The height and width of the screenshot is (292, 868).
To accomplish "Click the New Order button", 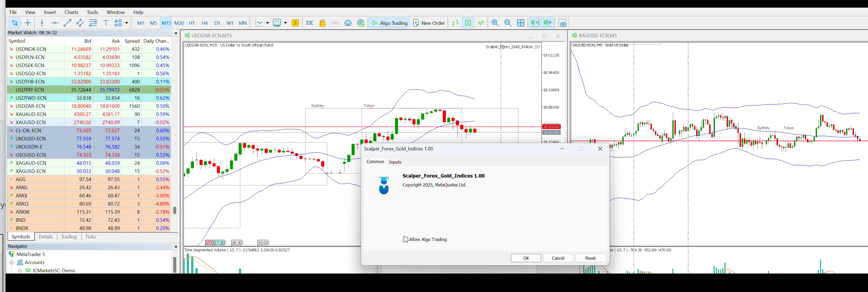I will pyautogui.click(x=429, y=23).
